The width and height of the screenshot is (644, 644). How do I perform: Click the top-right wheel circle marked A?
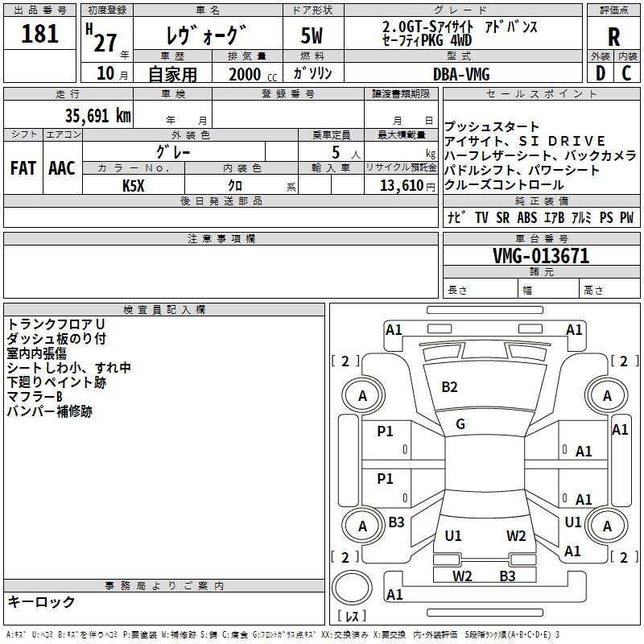tap(607, 395)
